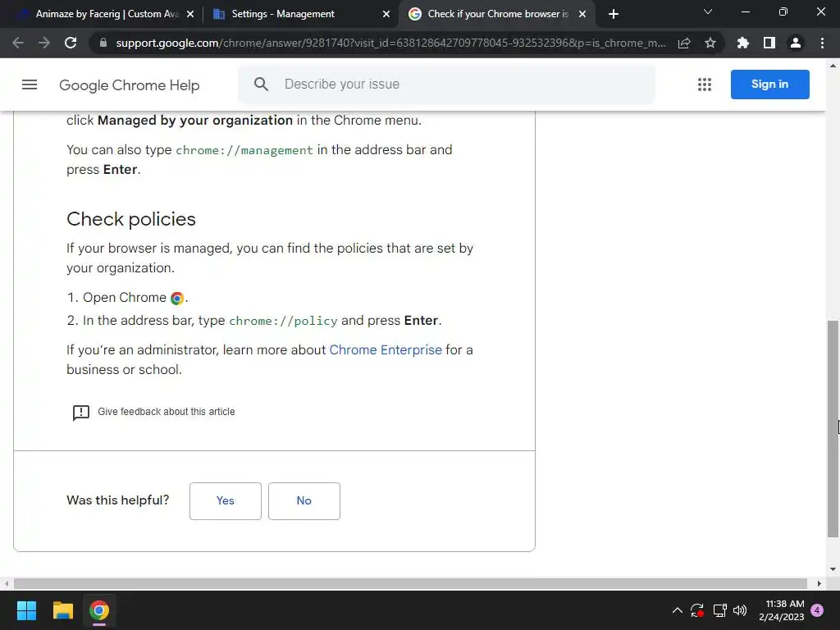Click the Chrome logo beside Open Chrome
The image size is (840, 630).
point(177,299)
